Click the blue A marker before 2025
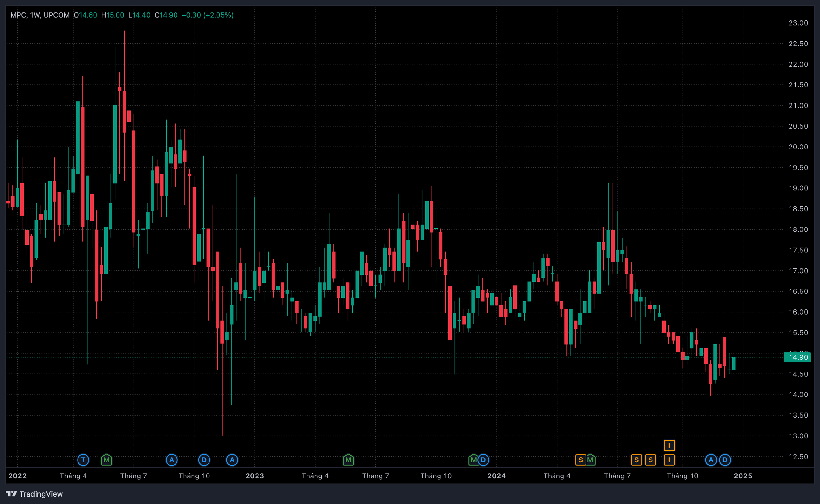The width and height of the screenshot is (820, 504). pos(711,460)
